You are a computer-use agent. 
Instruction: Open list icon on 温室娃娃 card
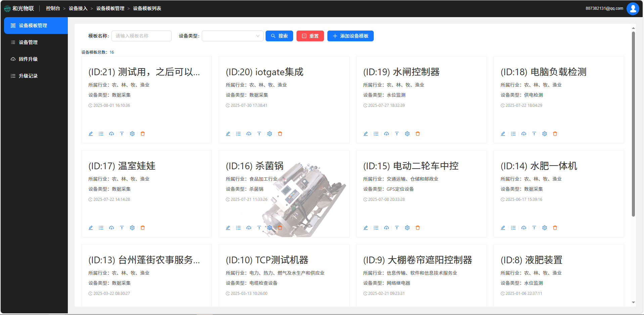tap(101, 228)
